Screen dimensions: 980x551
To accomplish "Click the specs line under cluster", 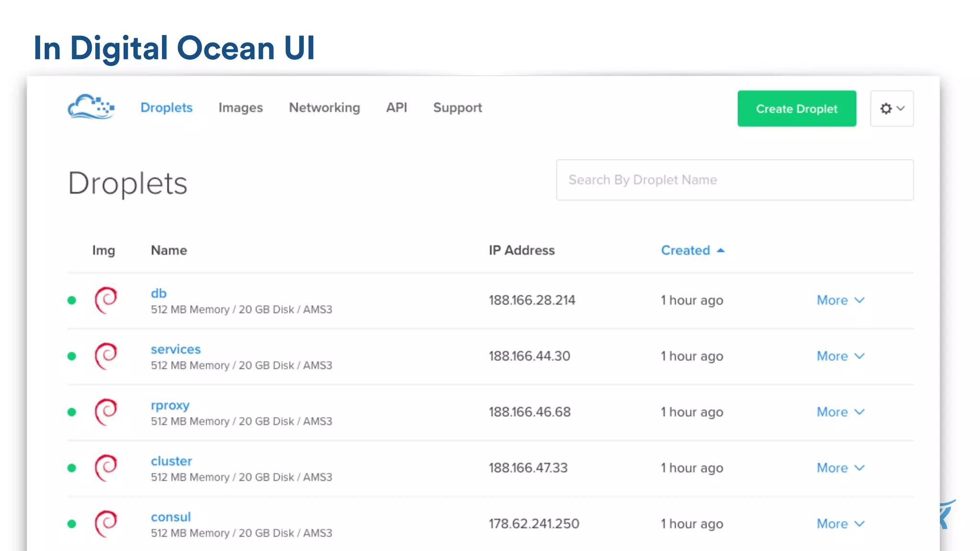I will (242, 477).
